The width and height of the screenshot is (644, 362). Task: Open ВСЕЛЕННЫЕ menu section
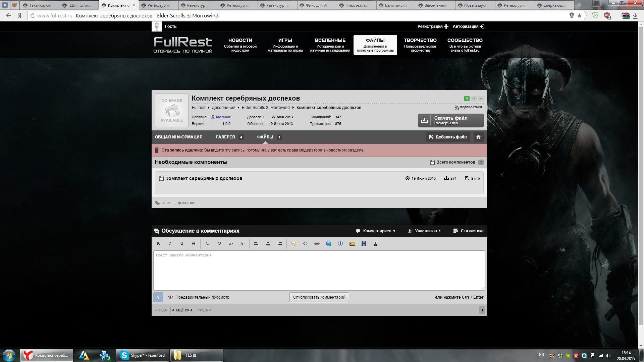330,45
